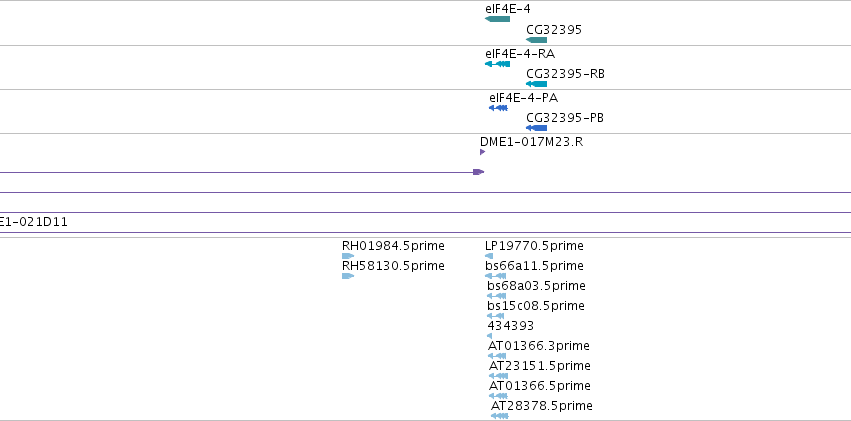The width and height of the screenshot is (851, 421).
Task: Click the LP19770.5prime EST glyph
Action: [x=489, y=256]
